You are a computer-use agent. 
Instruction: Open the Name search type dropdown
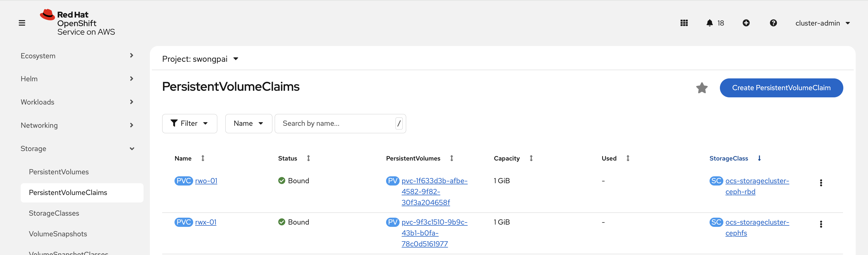coord(248,123)
